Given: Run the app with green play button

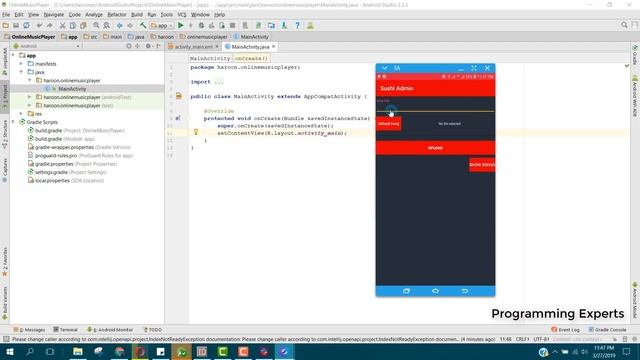Looking at the screenshot, I should coord(180,25).
